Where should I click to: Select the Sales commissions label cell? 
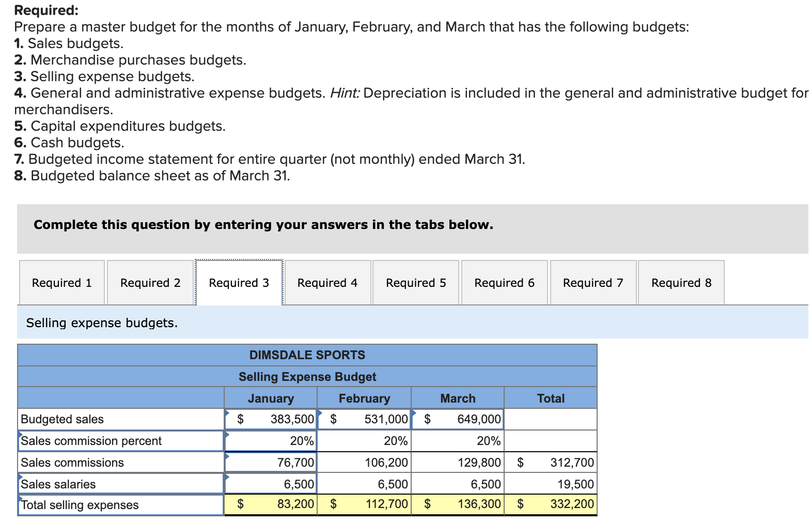tap(121, 463)
